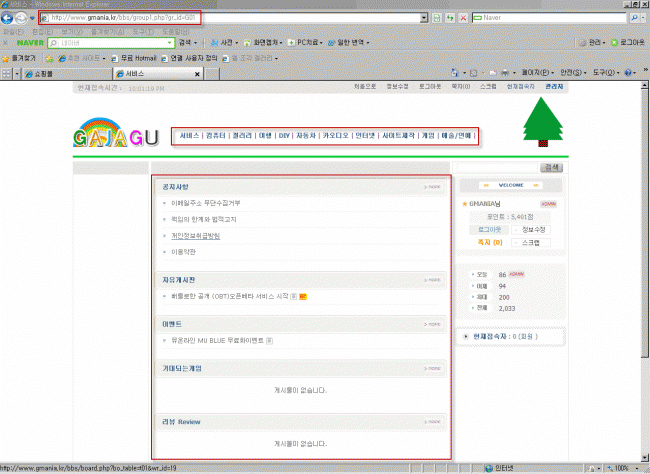Open the 페이지(P) command bar menu

tap(538, 73)
